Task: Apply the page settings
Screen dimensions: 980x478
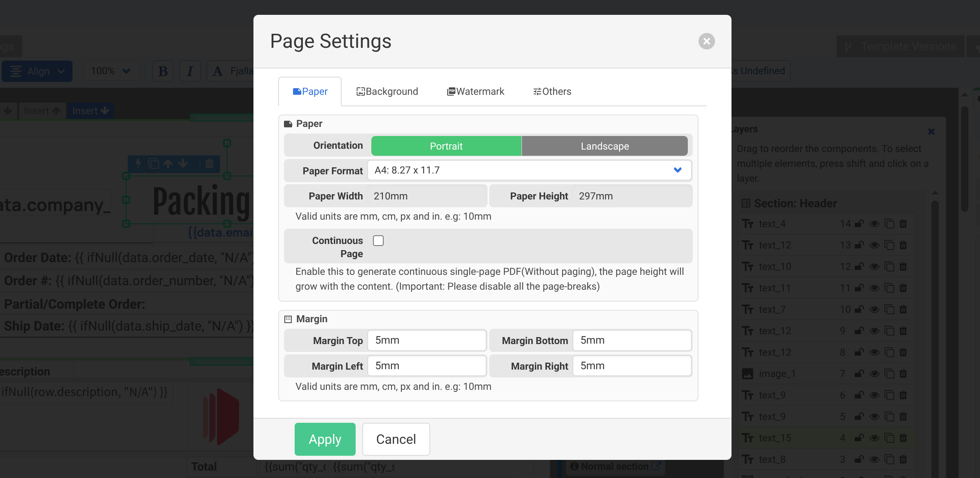Action: 325,439
